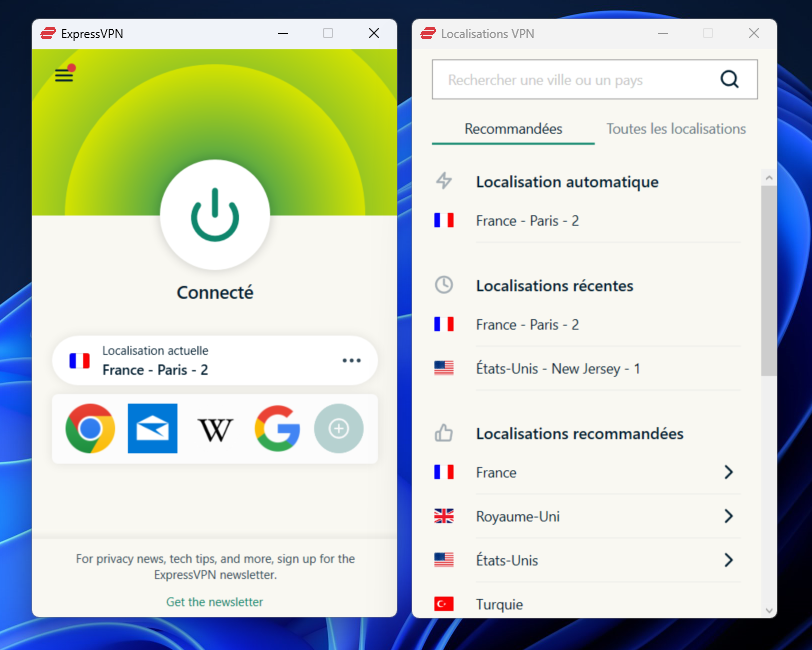Click the French flag beside recommended France
The height and width of the screenshot is (650, 812).
pos(444,472)
